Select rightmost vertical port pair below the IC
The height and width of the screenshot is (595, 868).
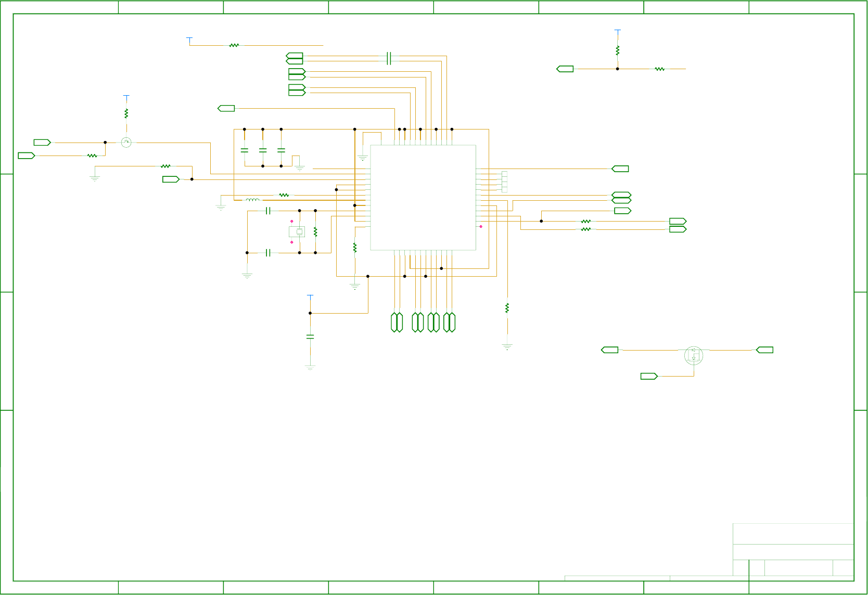tap(450, 322)
